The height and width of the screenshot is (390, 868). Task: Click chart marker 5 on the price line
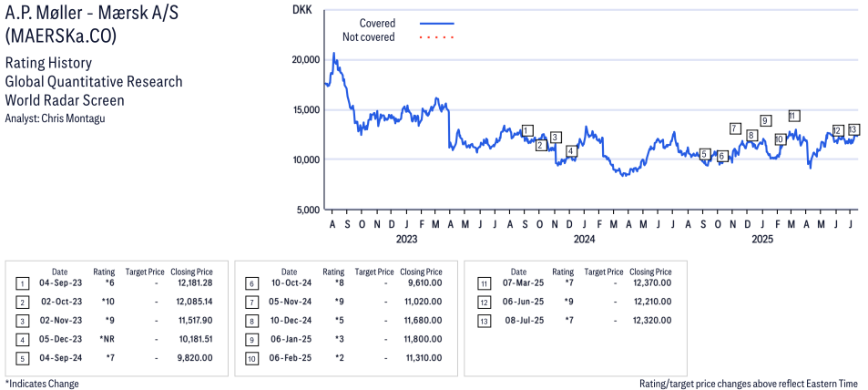704,155
